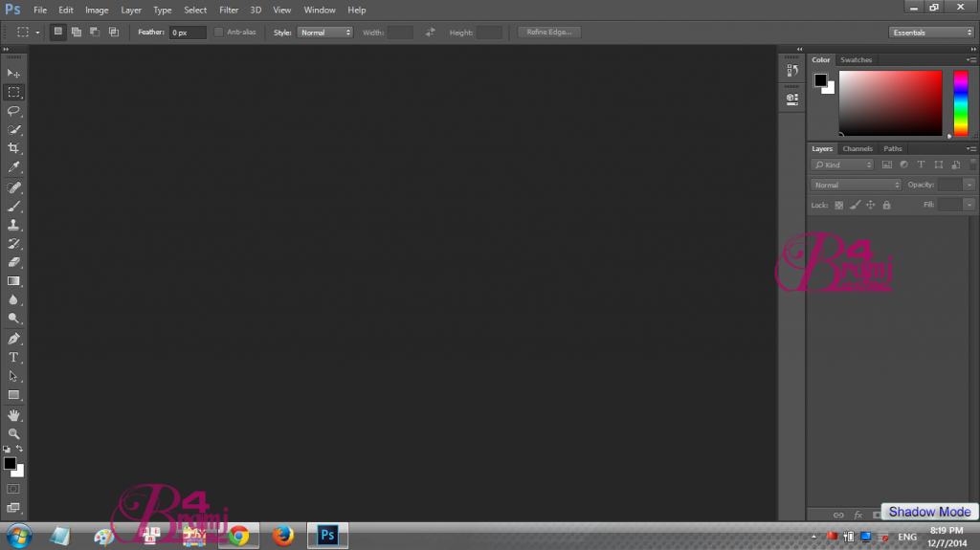Open the File menu

[x=40, y=10]
